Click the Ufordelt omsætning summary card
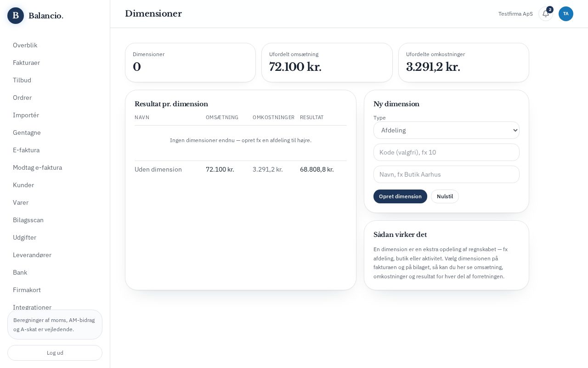Viewport: 588px width, 368px height. (x=327, y=63)
